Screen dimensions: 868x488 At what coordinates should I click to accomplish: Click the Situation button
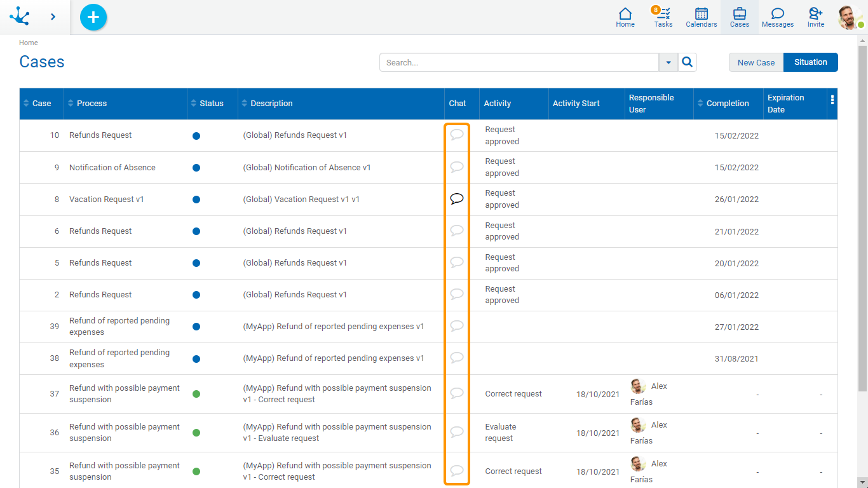pyautogui.click(x=810, y=62)
